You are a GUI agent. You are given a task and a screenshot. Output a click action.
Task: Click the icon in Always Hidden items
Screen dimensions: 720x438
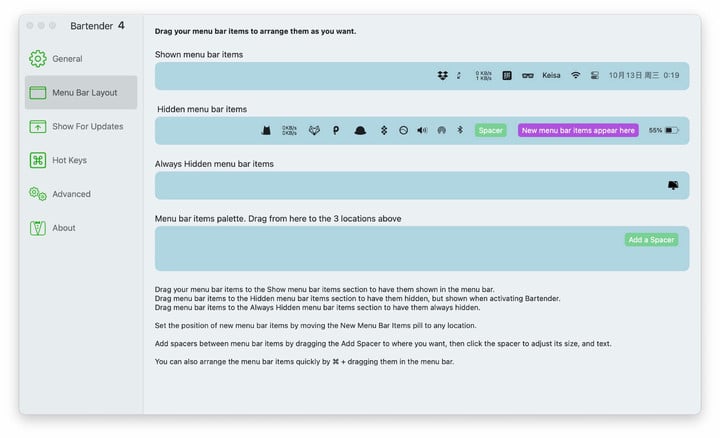pyautogui.click(x=673, y=185)
